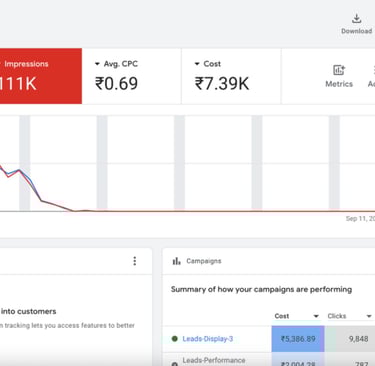Click the ₹5,386.89 cost cell
The width and height of the screenshot is (375, 366).
[298, 339]
